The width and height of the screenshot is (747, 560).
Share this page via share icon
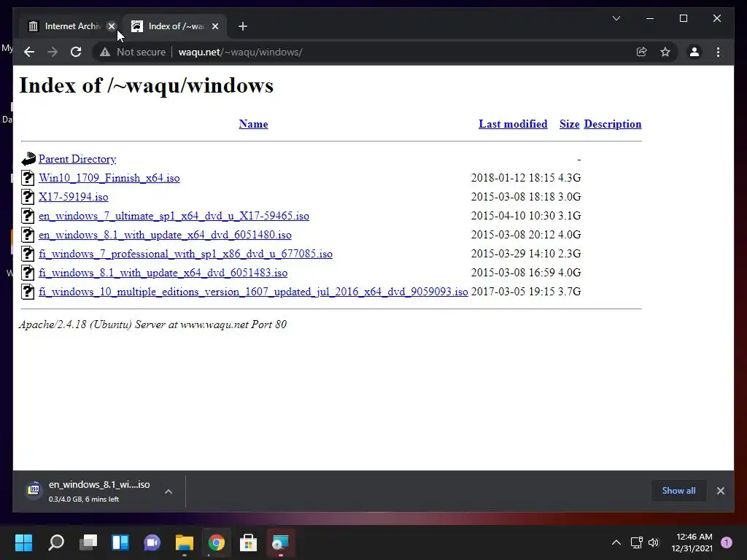[642, 52]
